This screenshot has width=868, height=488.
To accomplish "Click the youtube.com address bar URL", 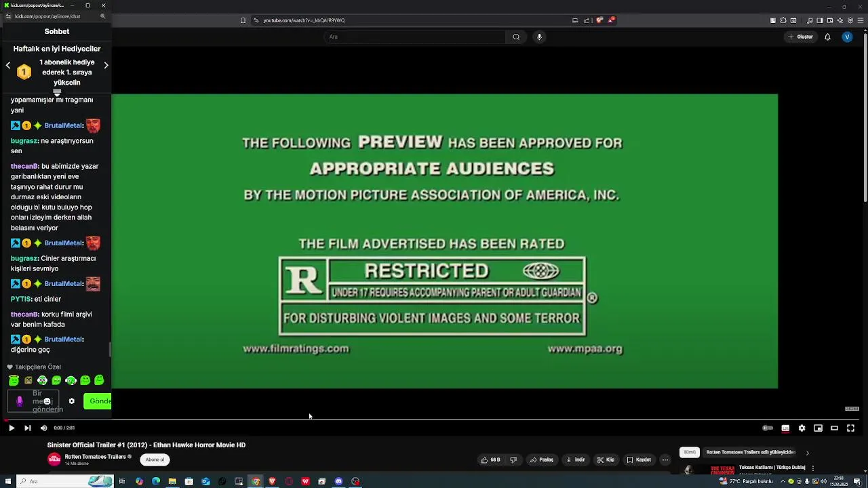I will pyautogui.click(x=304, y=20).
